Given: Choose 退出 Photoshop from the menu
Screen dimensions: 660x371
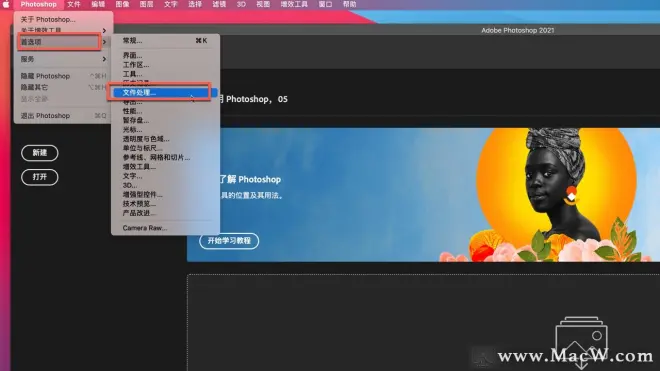Looking at the screenshot, I should (63, 115).
